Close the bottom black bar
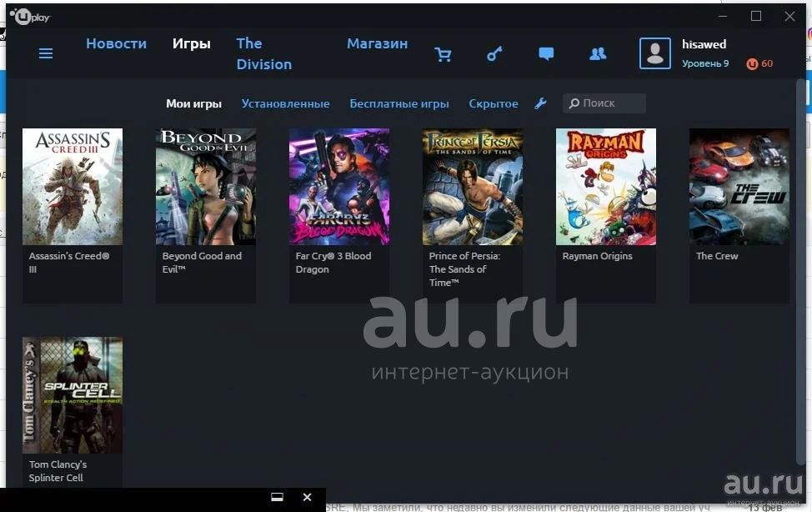Image resolution: width=812 pixels, height=512 pixels. pos(307,498)
